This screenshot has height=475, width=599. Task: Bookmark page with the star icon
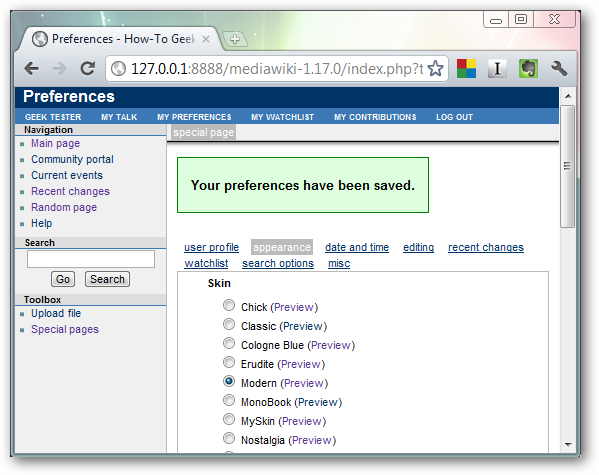(435, 69)
